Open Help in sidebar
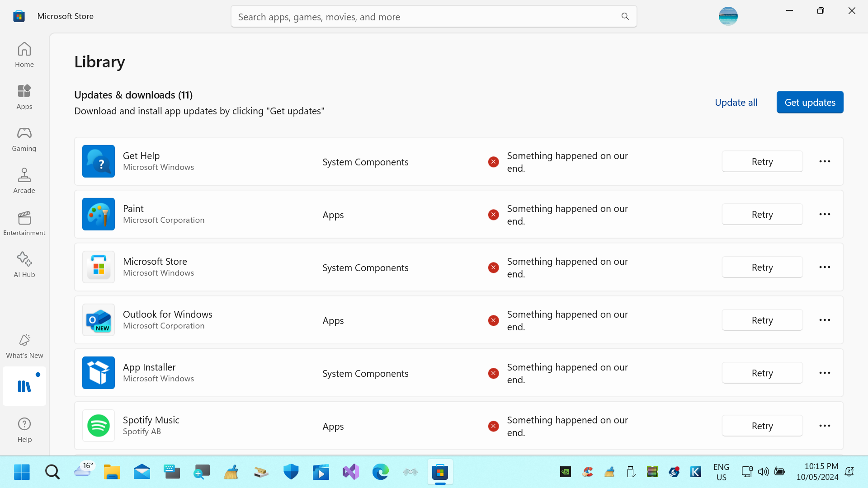 (24, 430)
